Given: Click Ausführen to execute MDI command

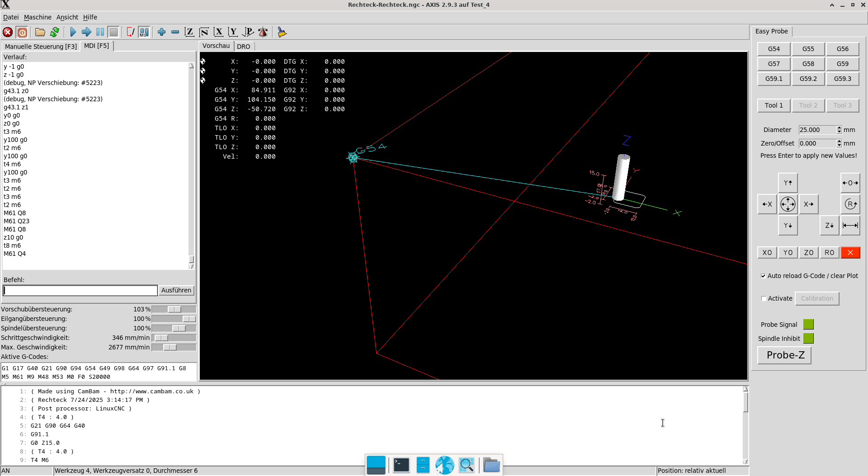Looking at the screenshot, I should (x=176, y=290).
